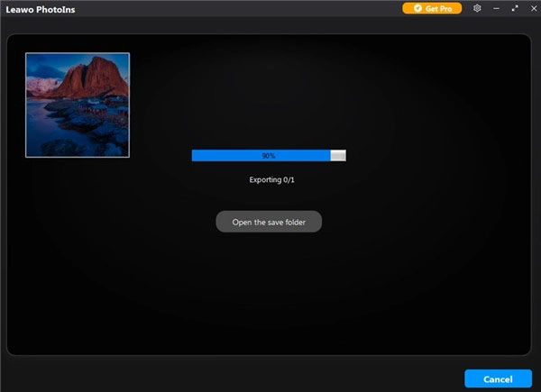Click the 90% progress label

[x=269, y=155]
